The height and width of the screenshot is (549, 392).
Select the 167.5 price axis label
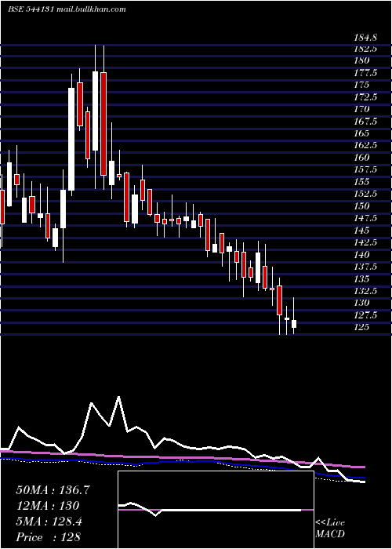coord(365,122)
